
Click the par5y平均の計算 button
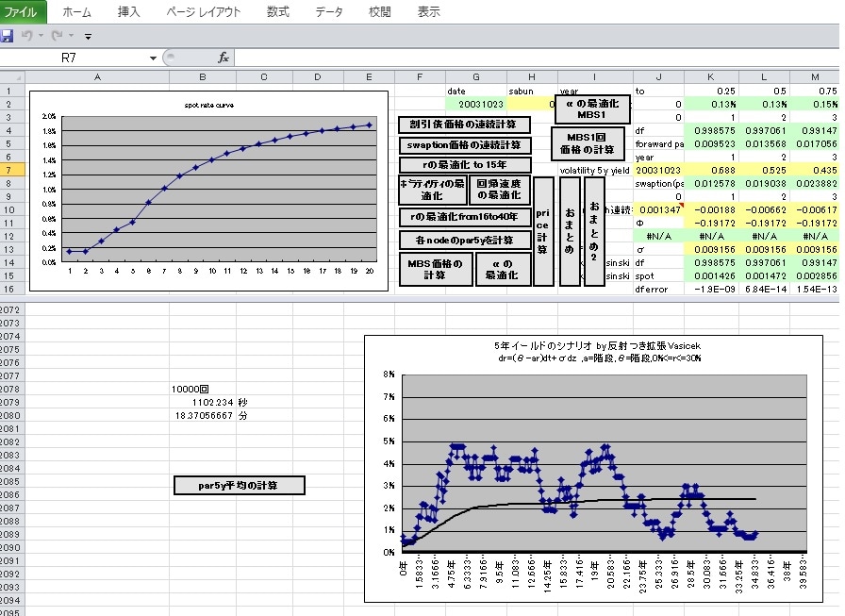[239, 486]
